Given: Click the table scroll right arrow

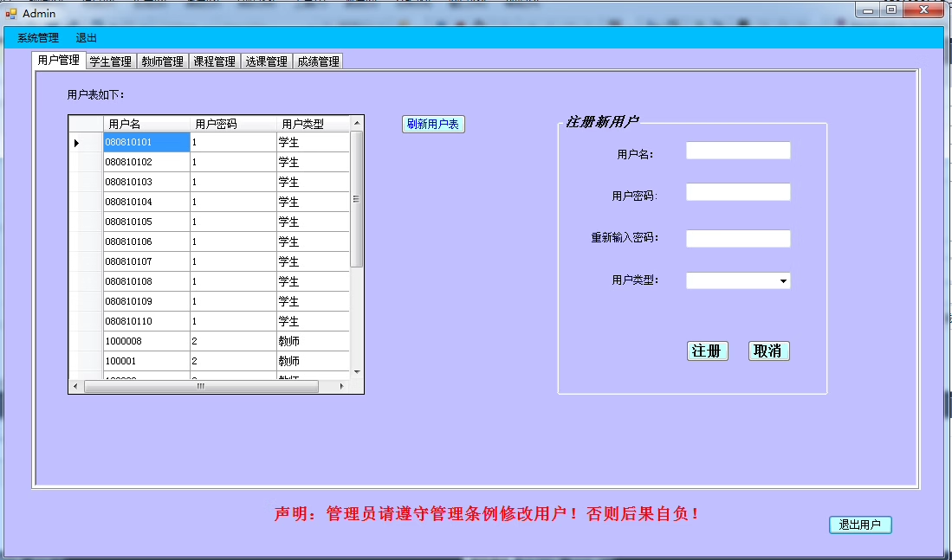Looking at the screenshot, I should (342, 386).
